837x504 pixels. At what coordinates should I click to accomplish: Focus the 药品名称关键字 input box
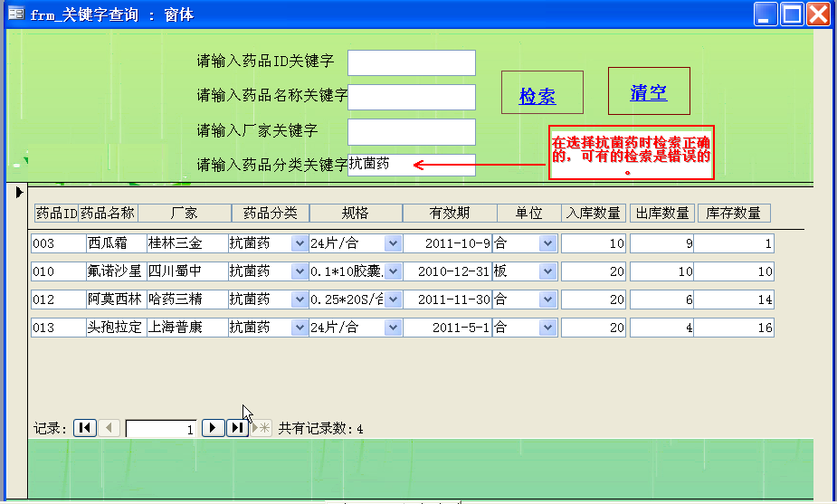point(412,97)
